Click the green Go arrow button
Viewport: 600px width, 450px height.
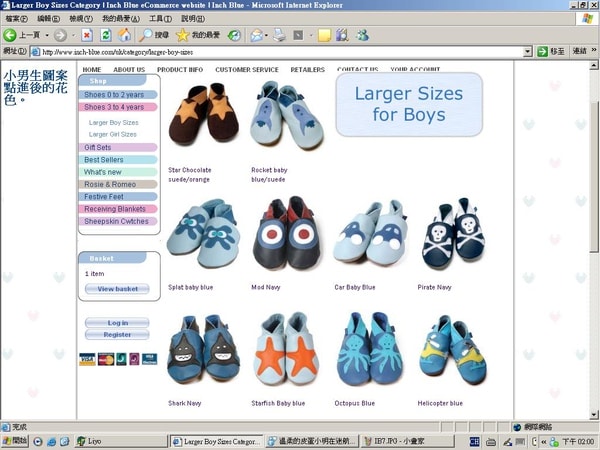[x=542, y=51]
